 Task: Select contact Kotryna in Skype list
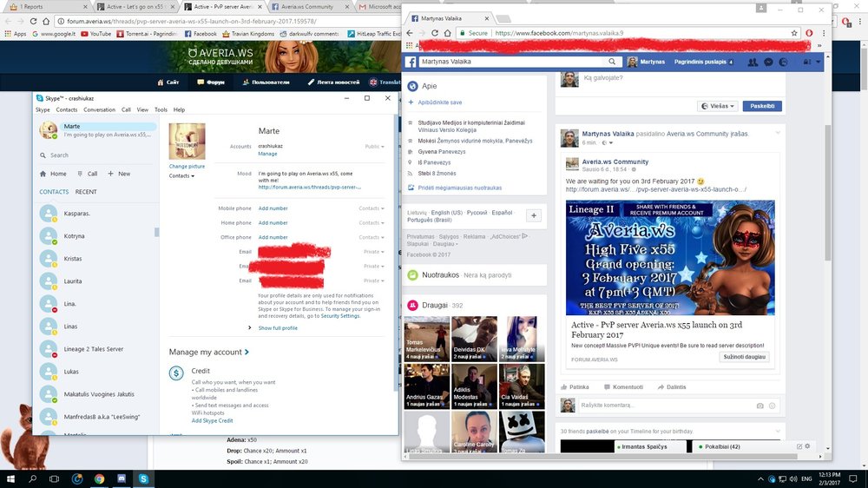pos(75,236)
